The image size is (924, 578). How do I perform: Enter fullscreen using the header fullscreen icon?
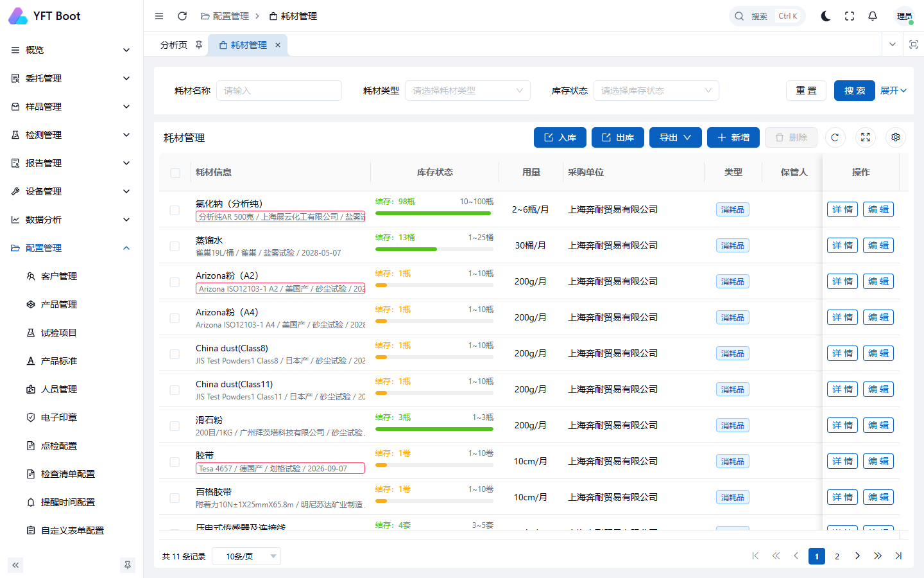tap(850, 16)
